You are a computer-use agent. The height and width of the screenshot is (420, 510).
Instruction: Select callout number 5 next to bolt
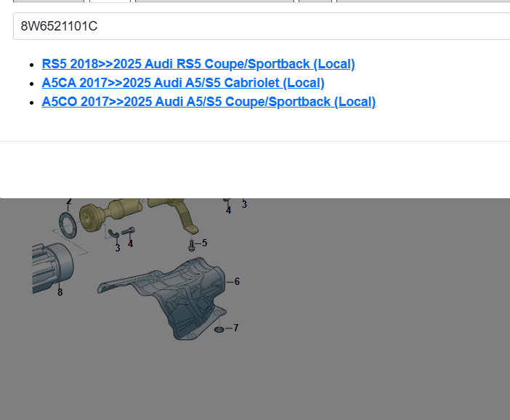(204, 243)
